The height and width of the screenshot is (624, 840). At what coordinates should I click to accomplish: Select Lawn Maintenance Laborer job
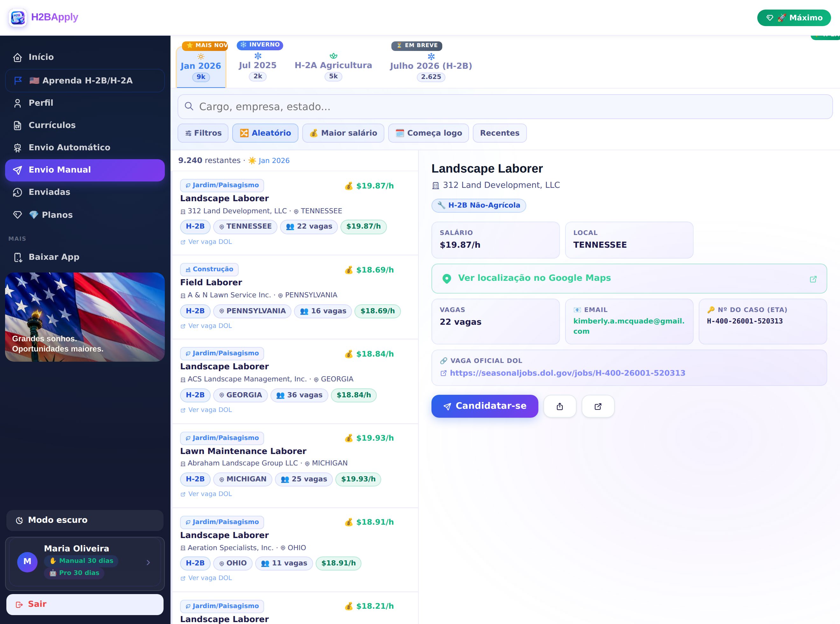click(x=295, y=466)
